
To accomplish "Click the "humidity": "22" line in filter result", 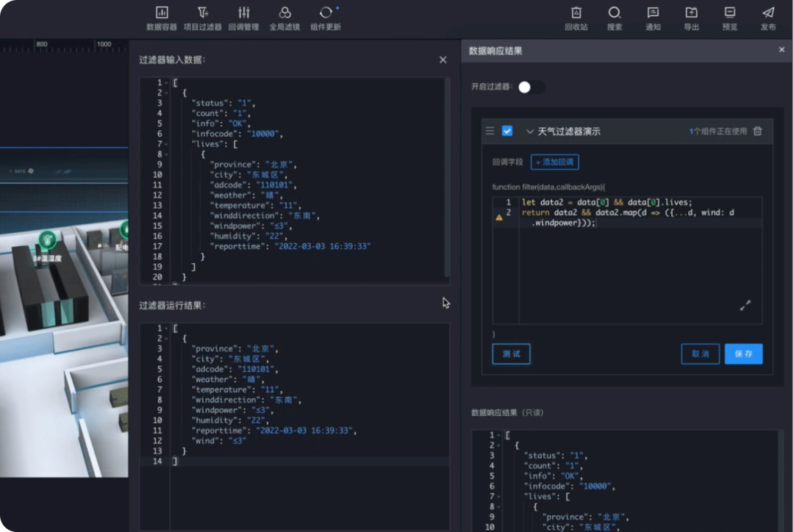I will [x=230, y=420].
